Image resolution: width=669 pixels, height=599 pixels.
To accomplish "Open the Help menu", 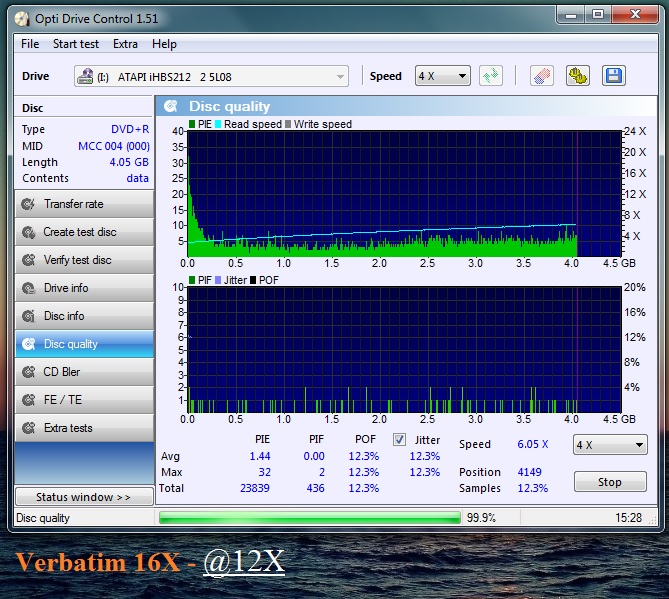I will click(x=164, y=44).
